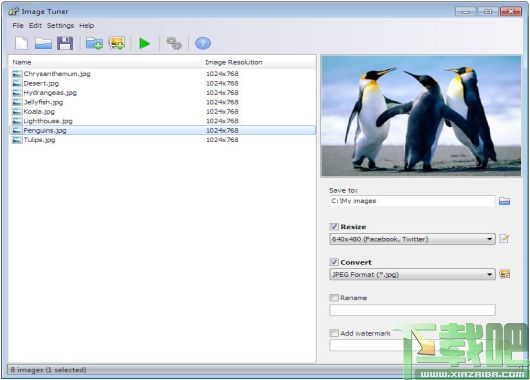
Task: Click the Add Images toolbar icon
Action: pos(117,43)
